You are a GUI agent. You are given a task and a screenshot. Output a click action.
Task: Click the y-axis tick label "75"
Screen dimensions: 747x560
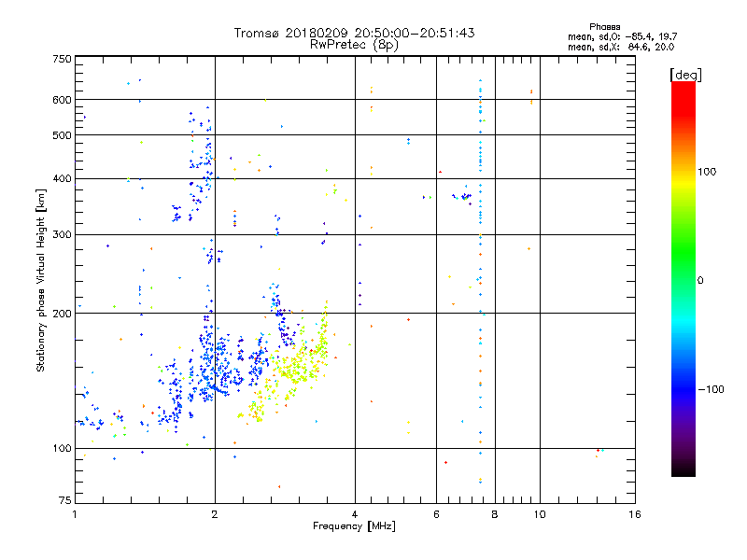click(65, 500)
